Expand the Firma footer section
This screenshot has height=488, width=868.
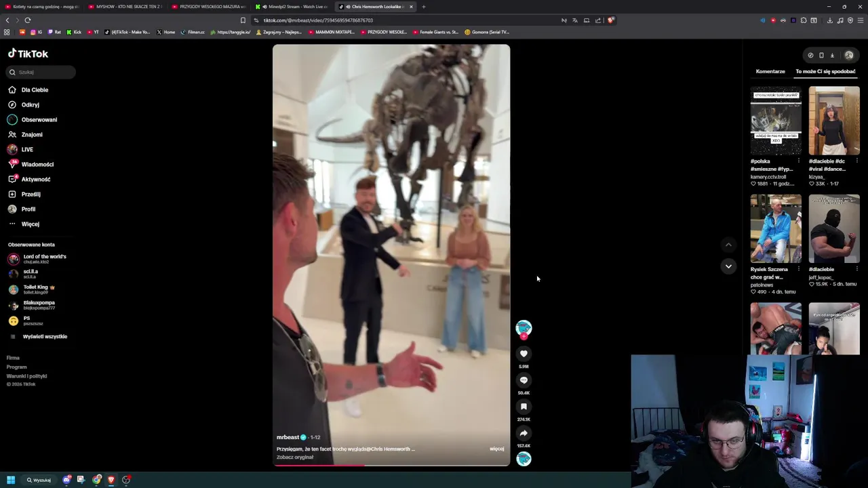14,358
